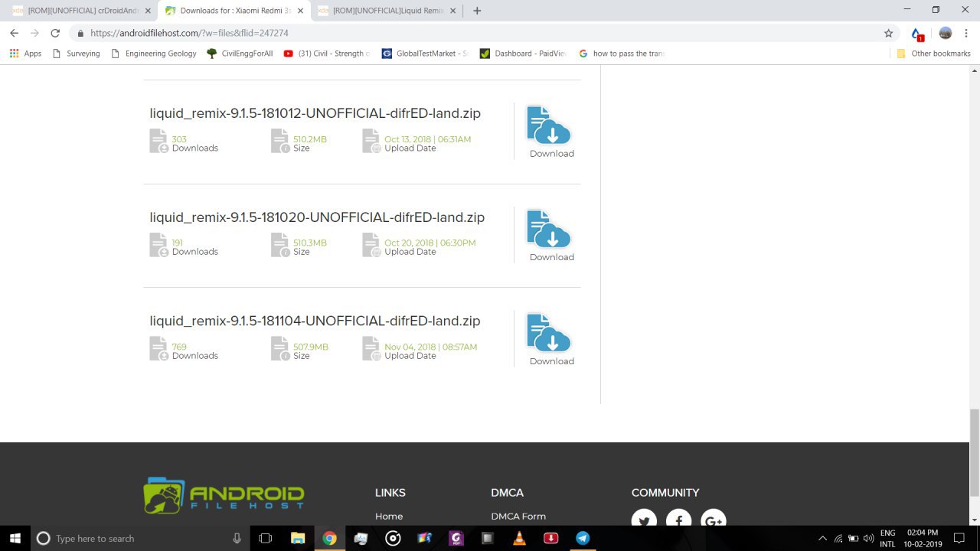
Task: Open Task View on the taskbar
Action: coord(266,538)
